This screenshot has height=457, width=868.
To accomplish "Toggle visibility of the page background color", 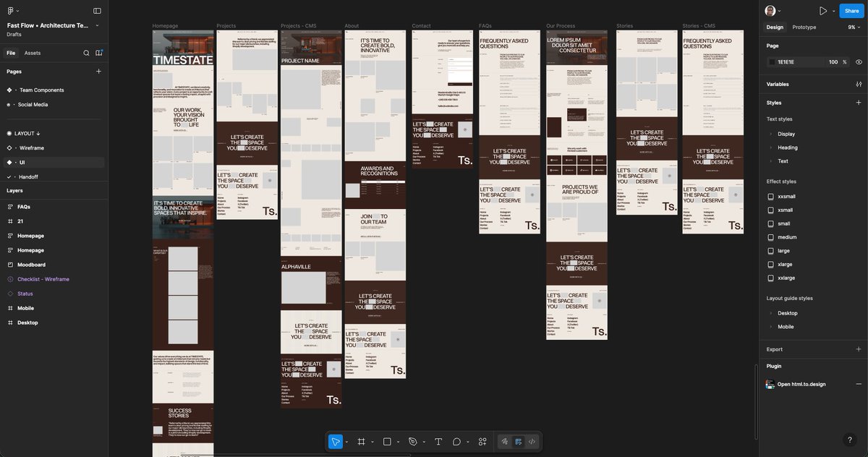I will (859, 61).
